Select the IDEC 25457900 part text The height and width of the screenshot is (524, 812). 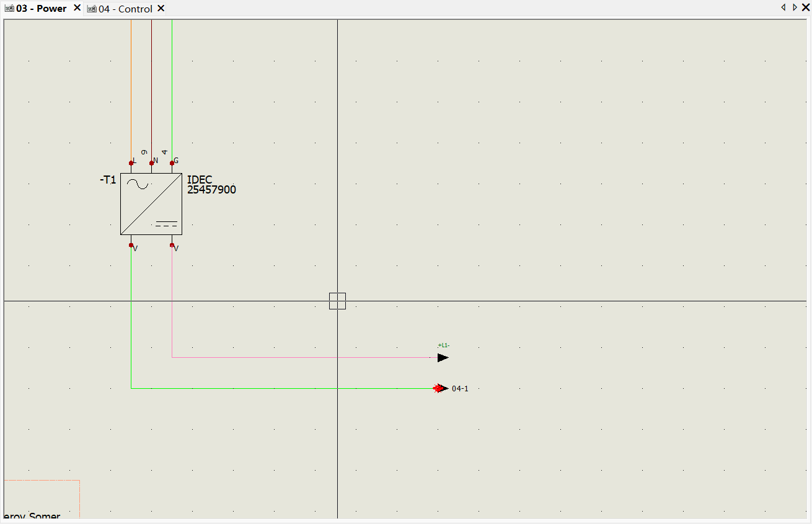tap(211, 185)
